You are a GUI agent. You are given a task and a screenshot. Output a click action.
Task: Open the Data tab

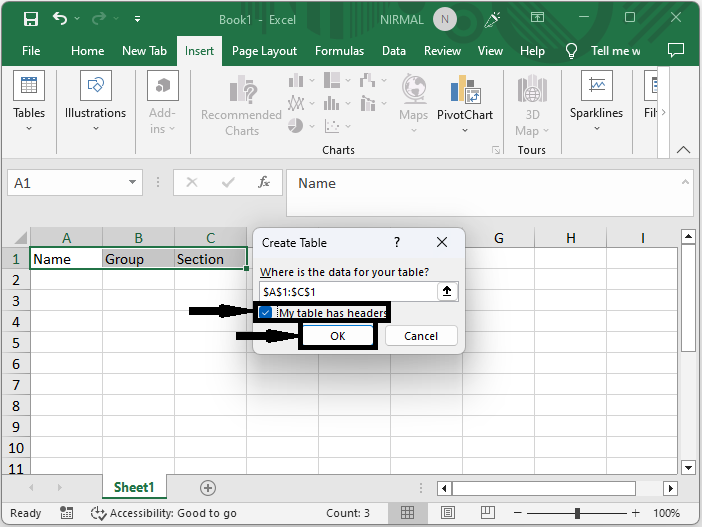394,51
